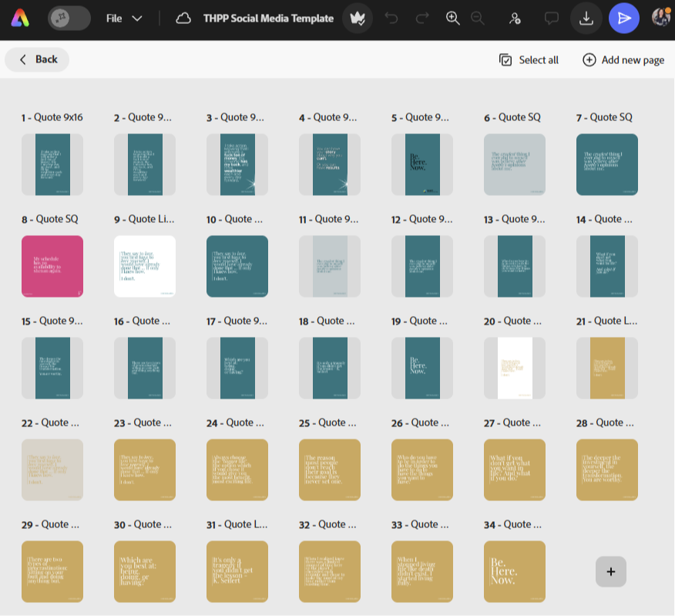Click the '29 - Quote ...' page title

(50, 525)
